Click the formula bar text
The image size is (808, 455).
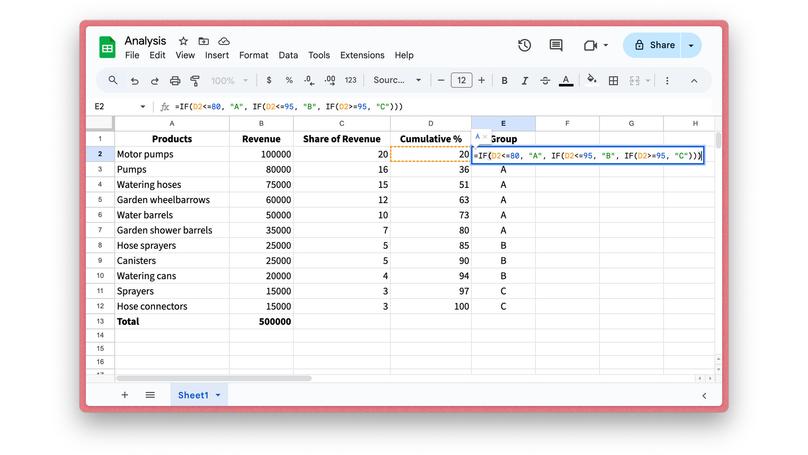(289, 107)
